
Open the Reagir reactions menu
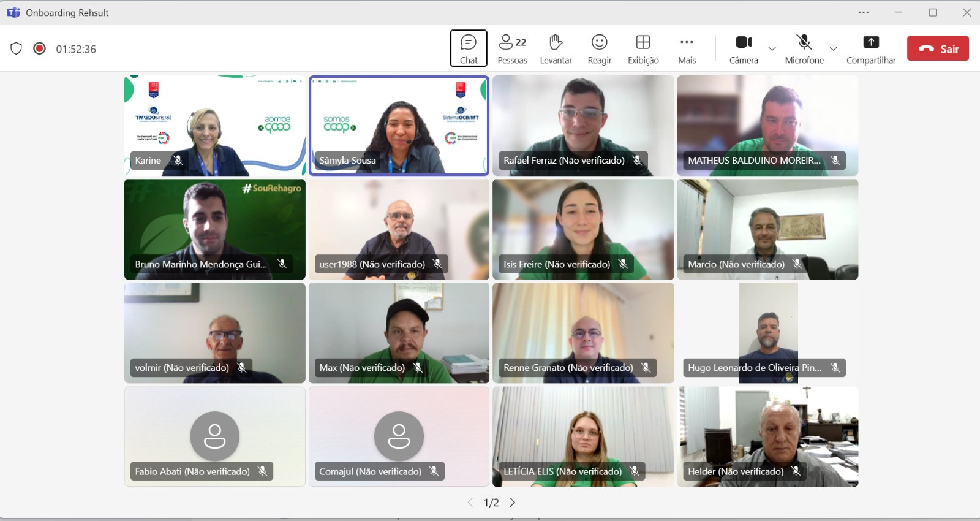coord(599,48)
